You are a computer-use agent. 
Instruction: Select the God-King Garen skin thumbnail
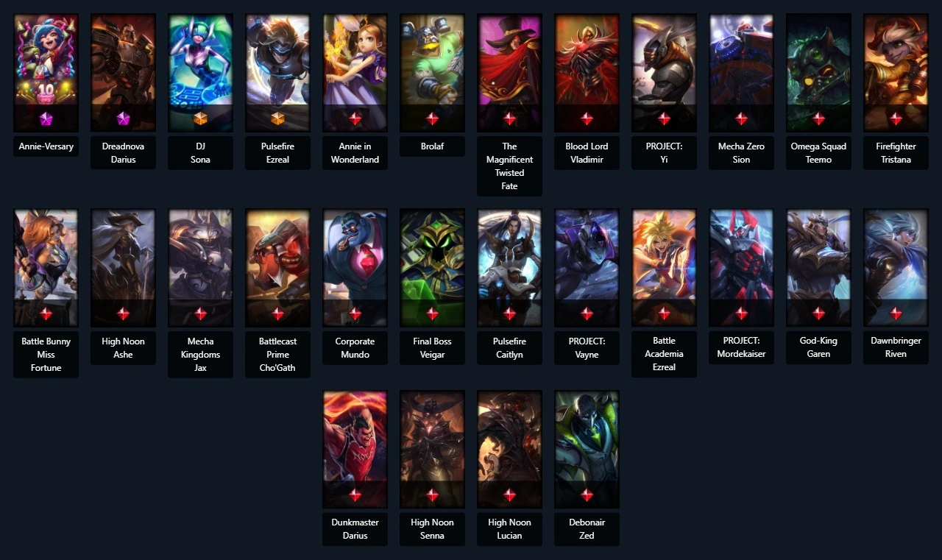(818, 268)
